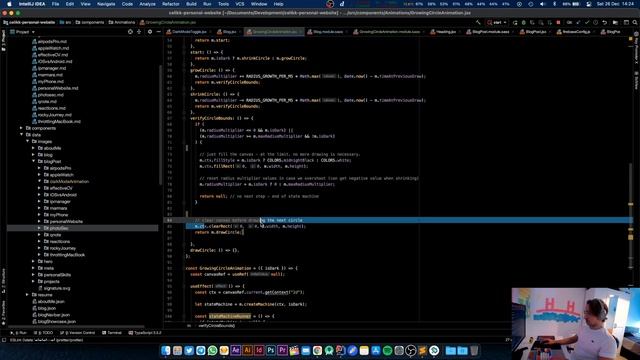
Task: Collapse the images folder
Action: tap(27, 141)
